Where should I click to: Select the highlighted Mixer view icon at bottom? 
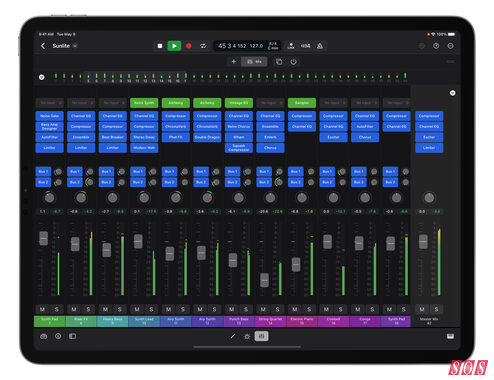coord(261,336)
